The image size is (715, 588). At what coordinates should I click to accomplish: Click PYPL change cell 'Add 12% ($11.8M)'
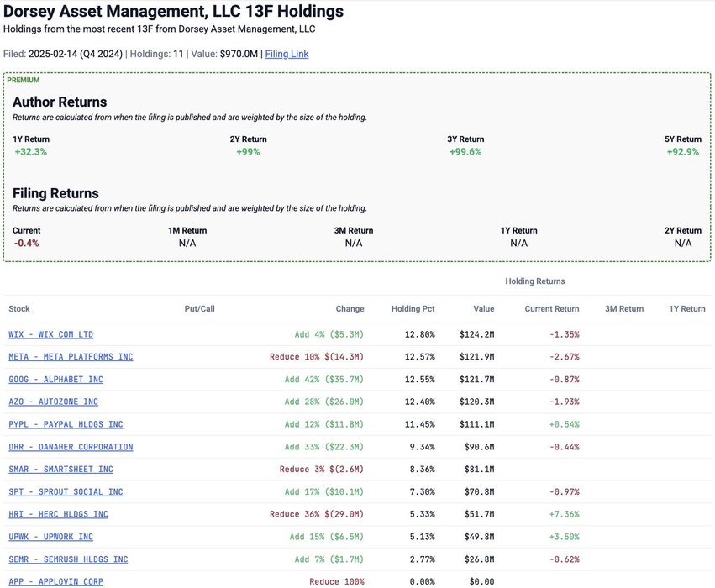[323, 424]
